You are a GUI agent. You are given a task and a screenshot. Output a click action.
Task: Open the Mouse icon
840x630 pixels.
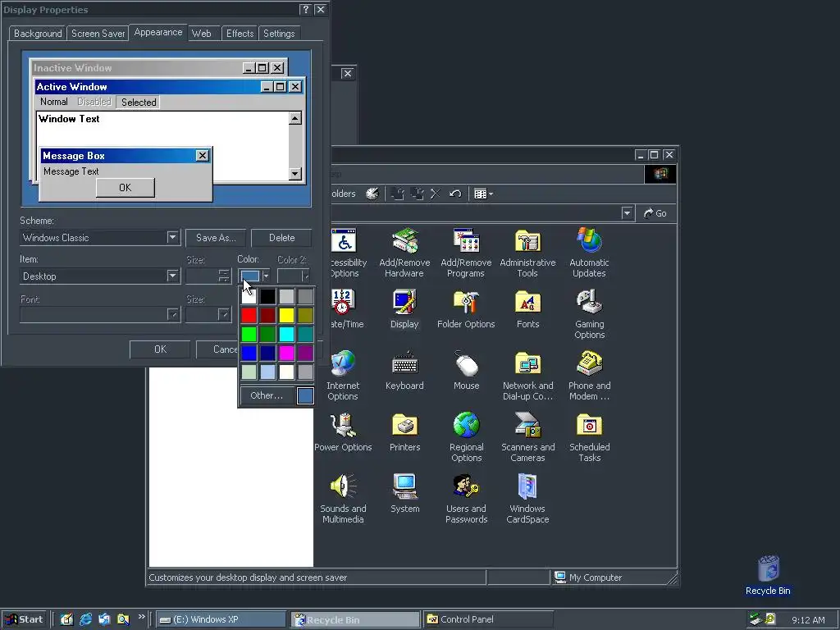(466, 371)
